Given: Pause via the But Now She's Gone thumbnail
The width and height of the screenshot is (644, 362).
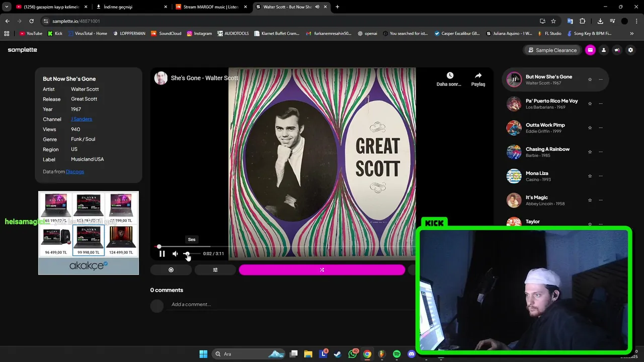Looking at the screenshot, I should point(514,79).
